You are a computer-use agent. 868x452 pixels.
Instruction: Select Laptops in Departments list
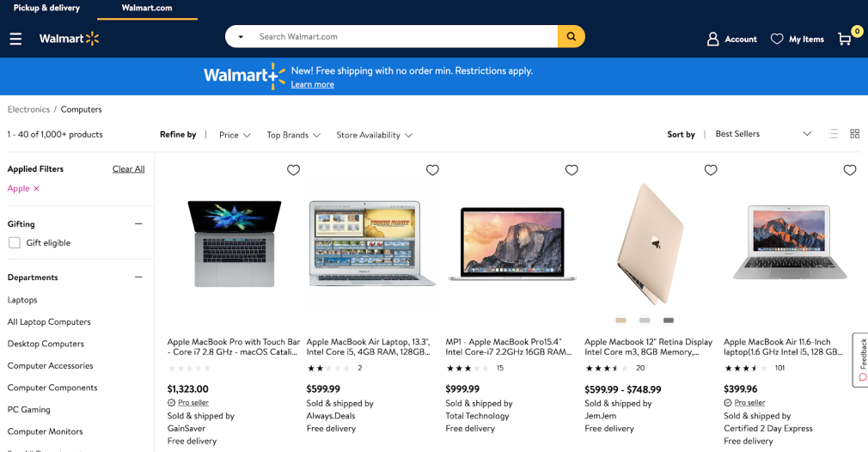(22, 300)
